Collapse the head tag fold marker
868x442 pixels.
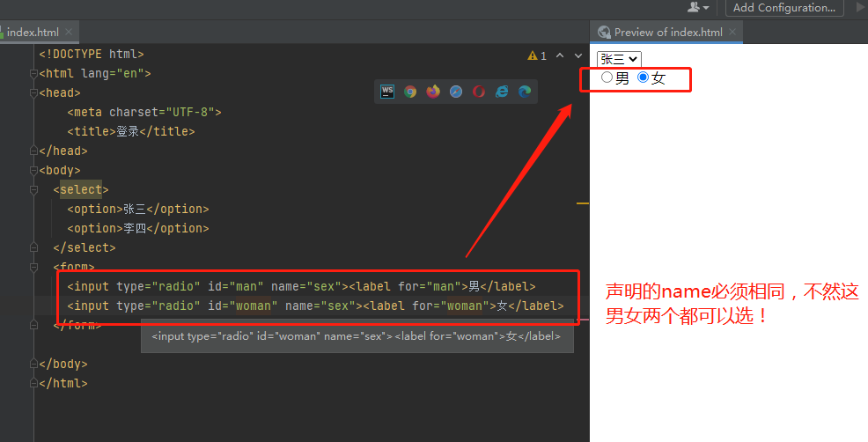click(33, 92)
